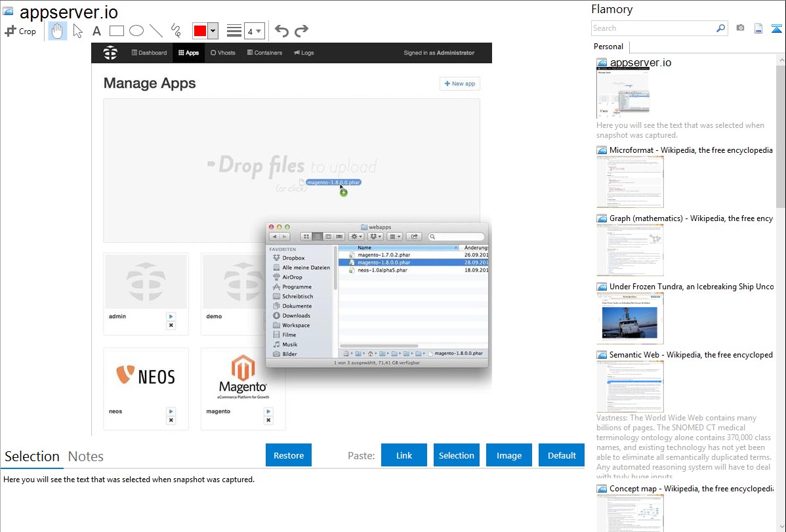Open the color picker dropdown arrow
Screen dimensions: 786x532
coord(213,31)
